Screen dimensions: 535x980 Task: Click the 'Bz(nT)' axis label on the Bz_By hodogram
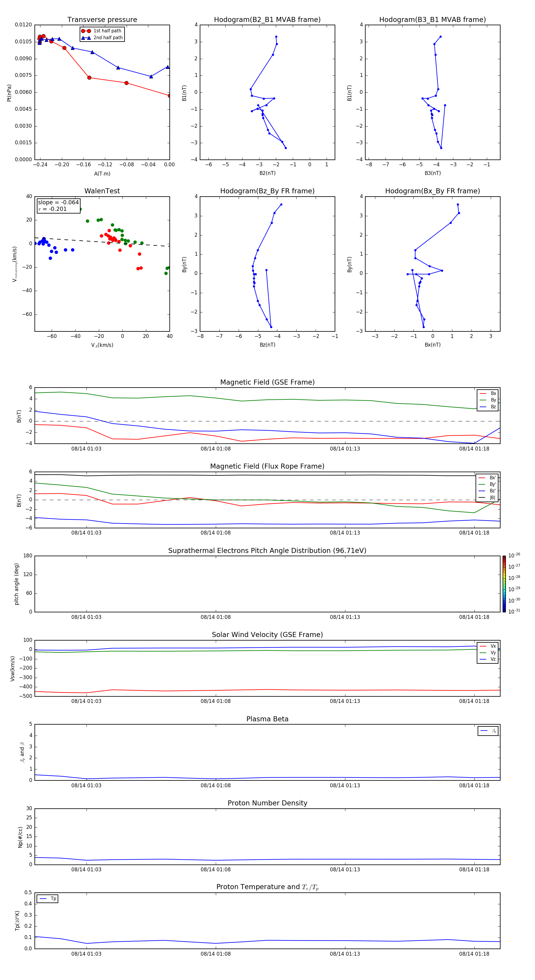(x=267, y=345)
